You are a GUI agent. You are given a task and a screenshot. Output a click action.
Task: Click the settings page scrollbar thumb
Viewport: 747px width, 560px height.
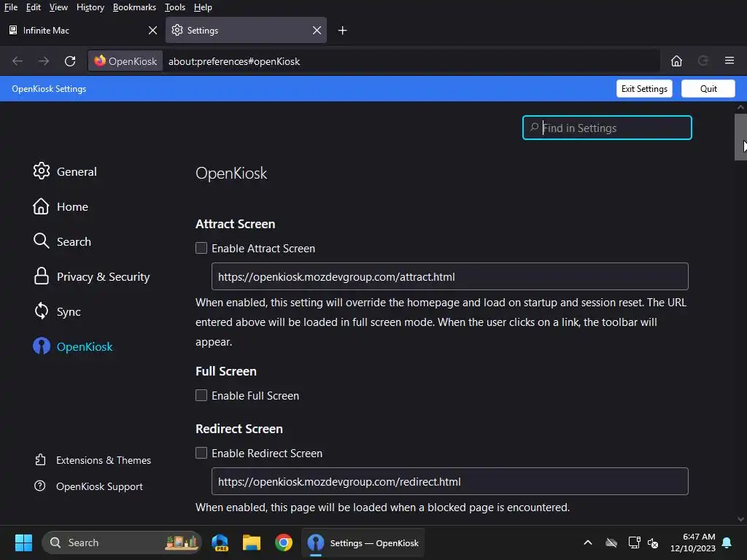tap(740, 137)
